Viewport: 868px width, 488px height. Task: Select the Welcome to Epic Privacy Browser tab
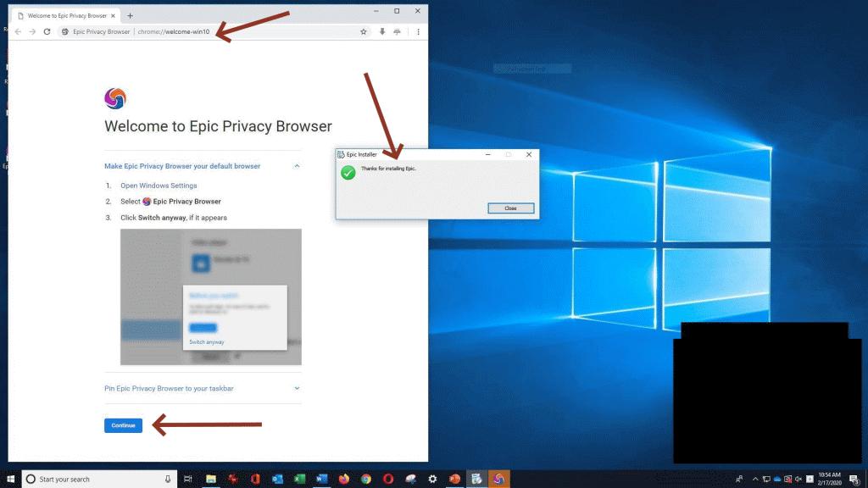(x=67, y=15)
